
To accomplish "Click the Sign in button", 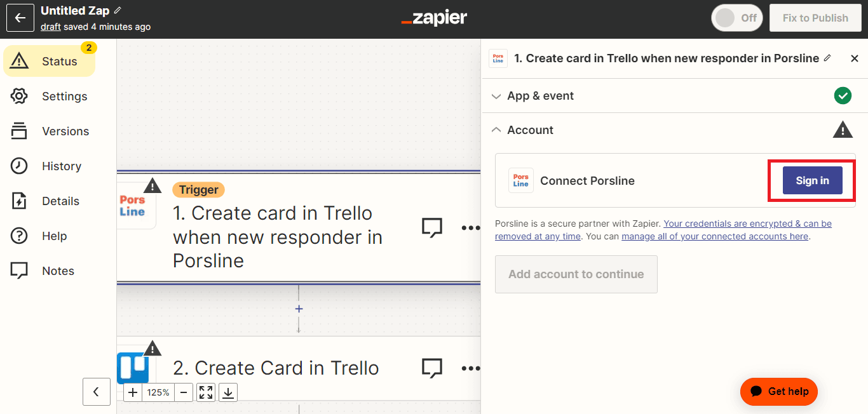I will click(x=812, y=181).
